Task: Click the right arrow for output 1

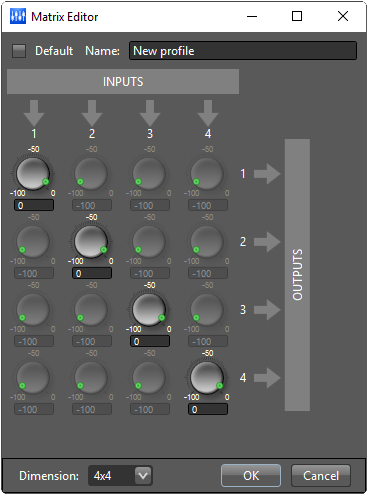Action: tap(267, 174)
